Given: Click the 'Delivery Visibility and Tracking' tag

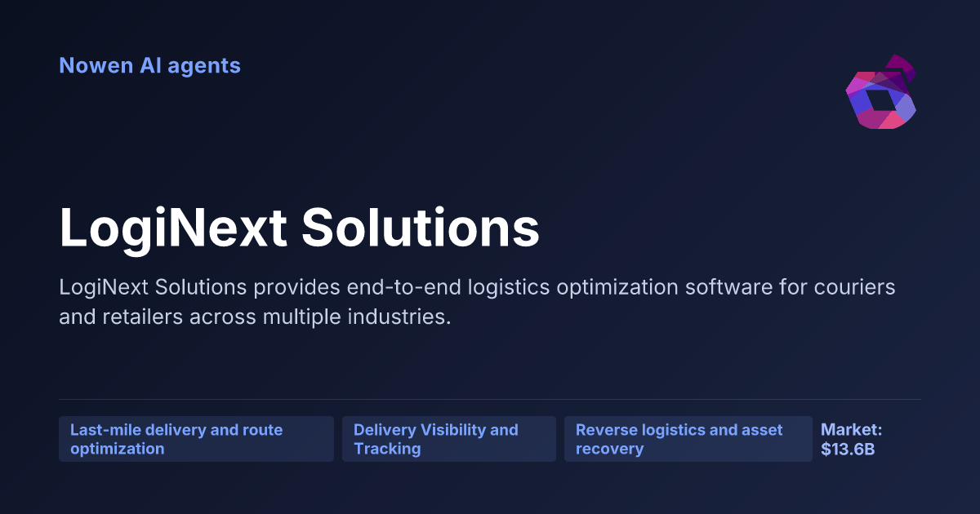Looking at the screenshot, I should coord(449,439).
